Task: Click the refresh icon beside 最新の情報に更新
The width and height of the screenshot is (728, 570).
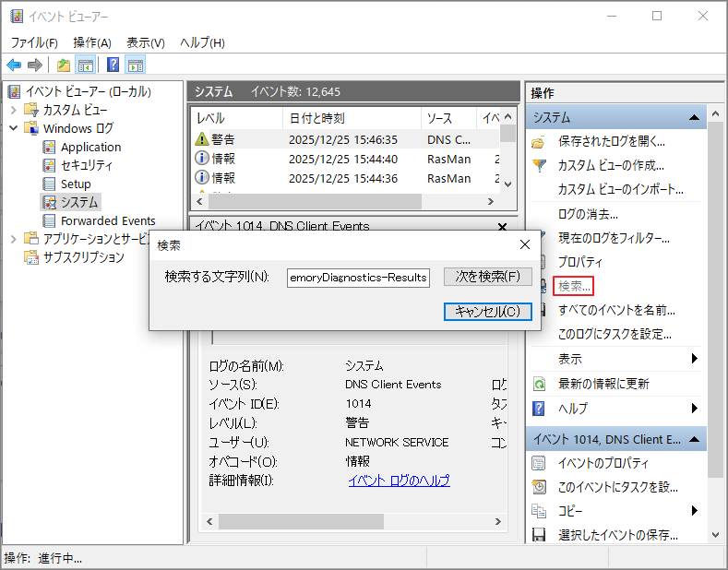Action: (539, 384)
